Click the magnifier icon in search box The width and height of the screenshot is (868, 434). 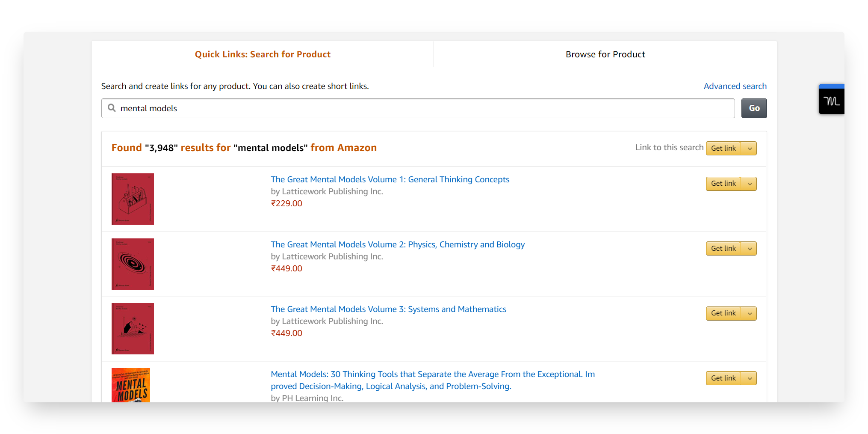(112, 108)
